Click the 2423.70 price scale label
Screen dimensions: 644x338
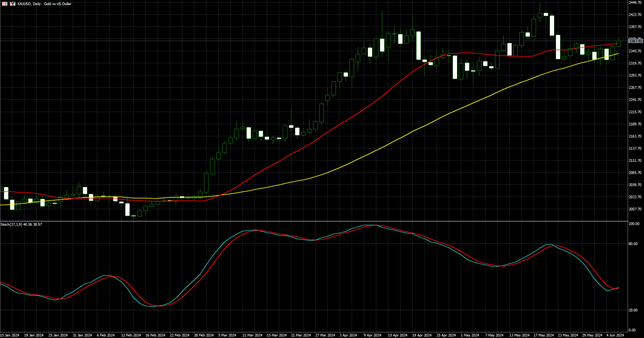[635, 15]
